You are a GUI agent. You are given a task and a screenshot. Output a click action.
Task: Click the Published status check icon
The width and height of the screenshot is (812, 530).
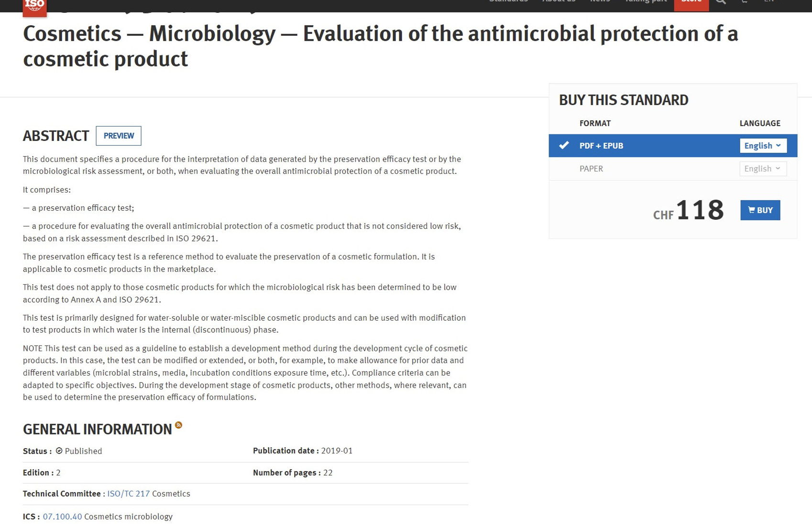click(x=59, y=451)
